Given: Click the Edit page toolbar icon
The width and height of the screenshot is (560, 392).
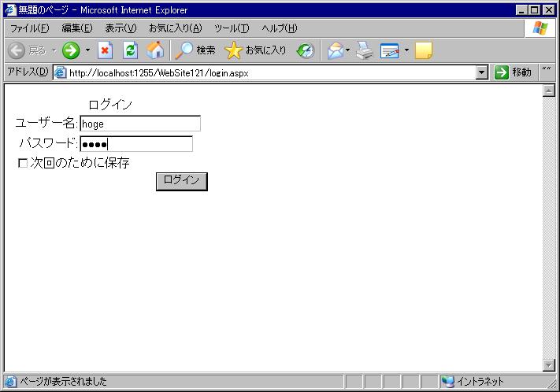Looking at the screenshot, I should tap(390, 50).
